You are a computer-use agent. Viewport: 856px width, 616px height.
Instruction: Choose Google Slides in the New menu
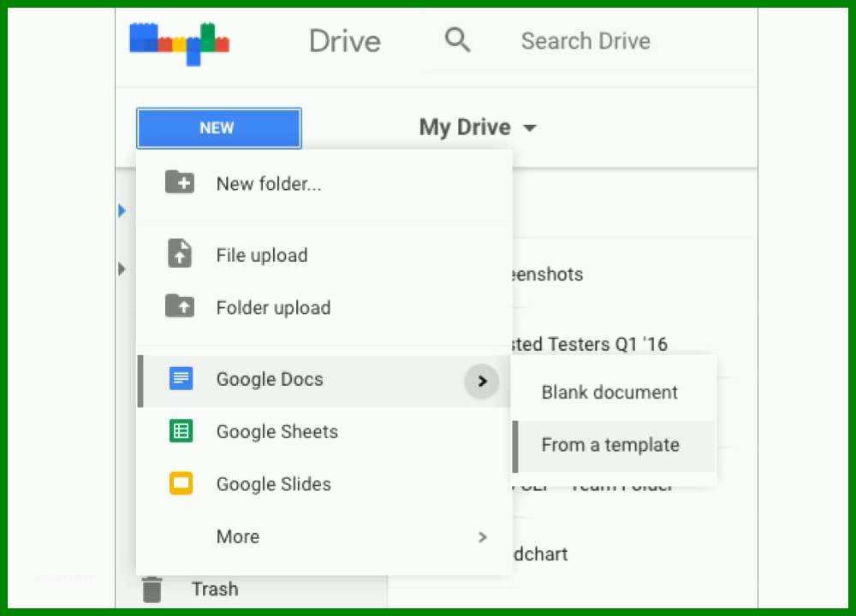coord(324,484)
